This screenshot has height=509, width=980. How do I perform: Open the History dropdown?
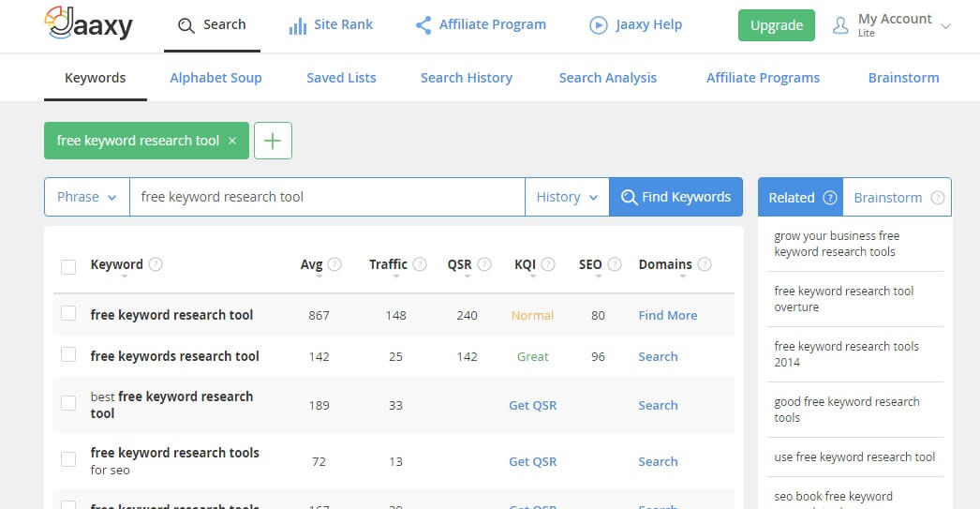coord(567,197)
